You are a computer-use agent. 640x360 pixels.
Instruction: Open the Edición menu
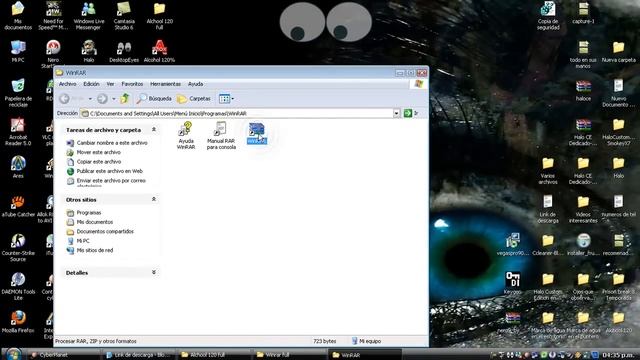coord(91,84)
